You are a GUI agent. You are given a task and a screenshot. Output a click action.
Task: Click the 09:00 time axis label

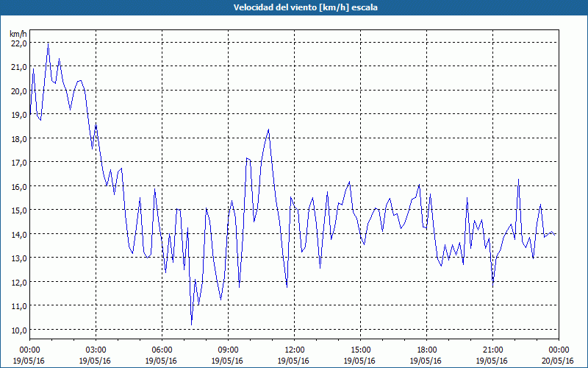[x=228, y=350]
